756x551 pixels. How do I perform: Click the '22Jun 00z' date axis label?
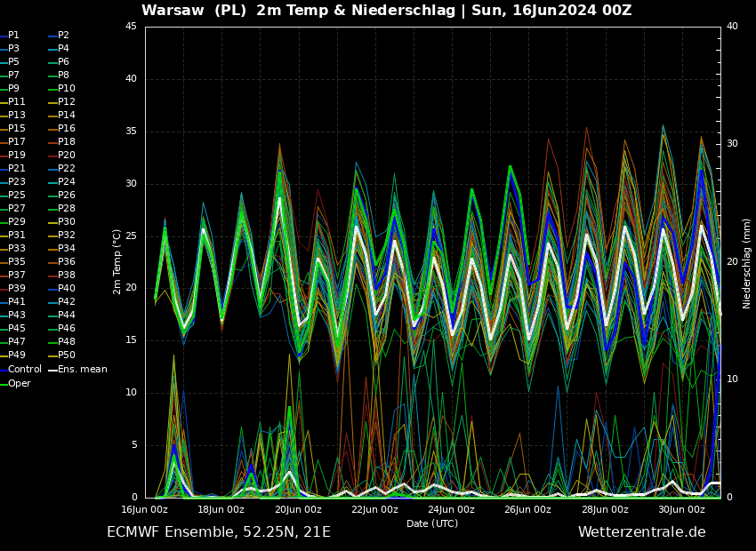coord(375,509)
